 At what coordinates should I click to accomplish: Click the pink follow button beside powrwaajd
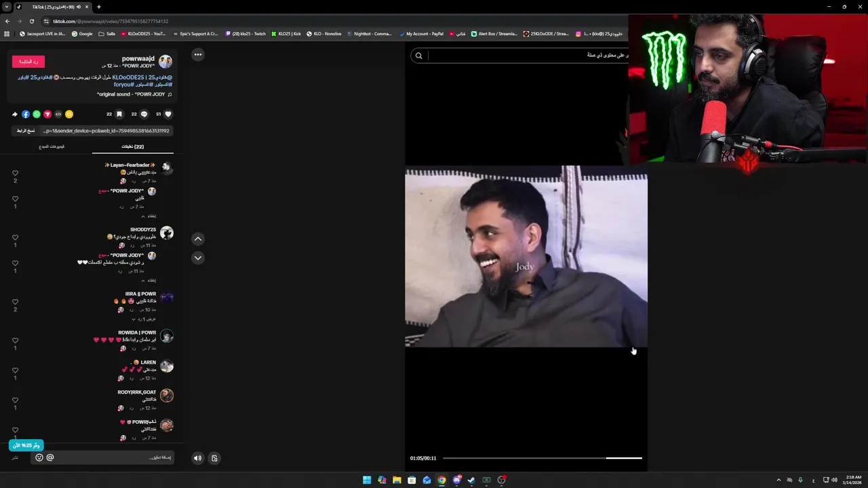pos(28,62)
